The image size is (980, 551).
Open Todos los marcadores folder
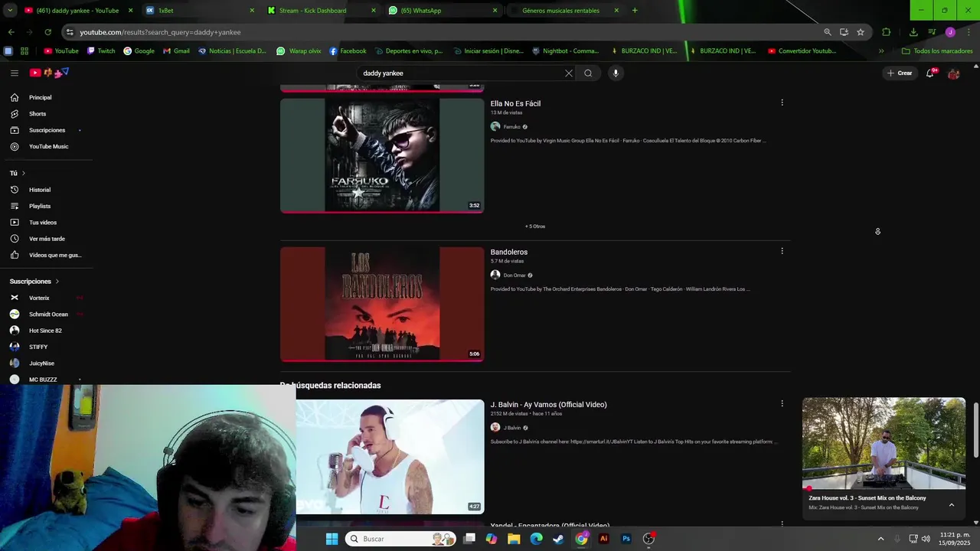pos(937,51)
